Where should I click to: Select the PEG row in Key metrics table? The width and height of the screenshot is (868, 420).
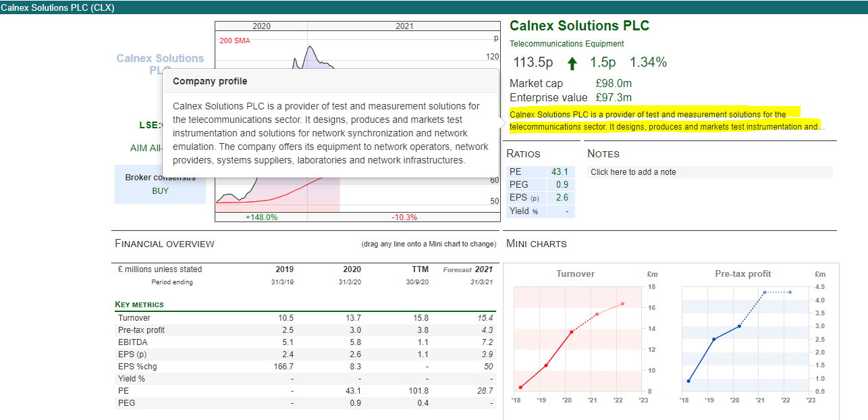point(305,403)
